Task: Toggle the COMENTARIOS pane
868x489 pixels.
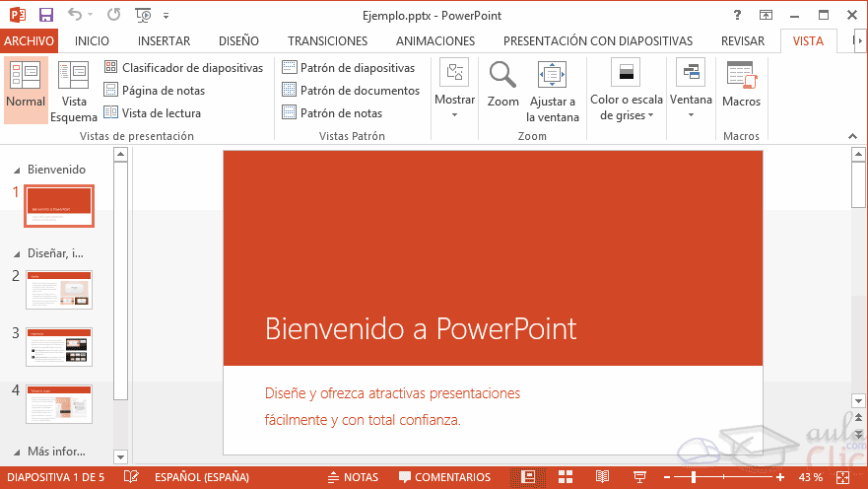Action: point(443,477)
